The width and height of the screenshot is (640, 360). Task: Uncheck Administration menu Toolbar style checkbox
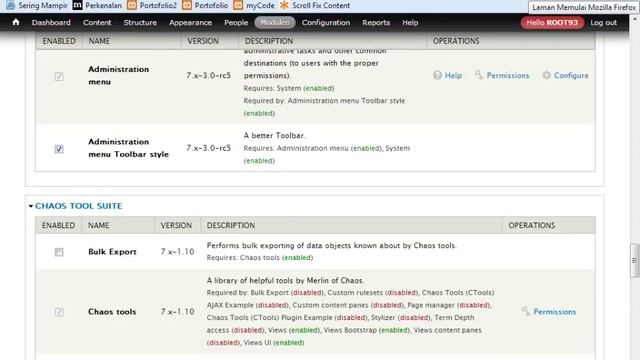59,149
